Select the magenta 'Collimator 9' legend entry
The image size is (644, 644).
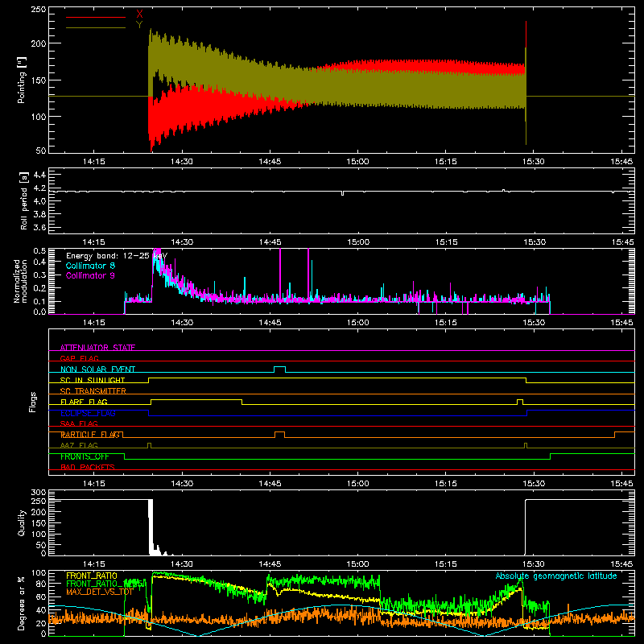[x=90, y=275]
